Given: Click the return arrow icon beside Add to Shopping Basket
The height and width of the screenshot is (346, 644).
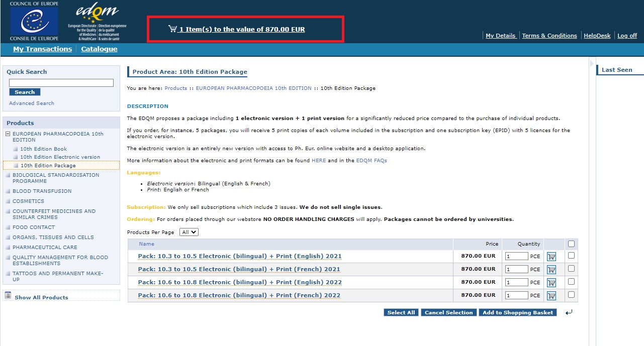Looking at the screenshot, I should [x=569, y=312].
